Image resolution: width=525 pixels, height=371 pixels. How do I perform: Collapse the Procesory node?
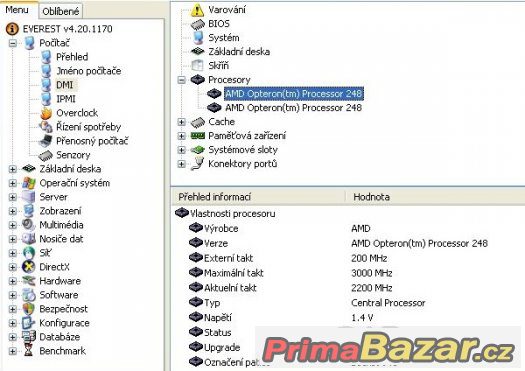click(x=181, y=80)
